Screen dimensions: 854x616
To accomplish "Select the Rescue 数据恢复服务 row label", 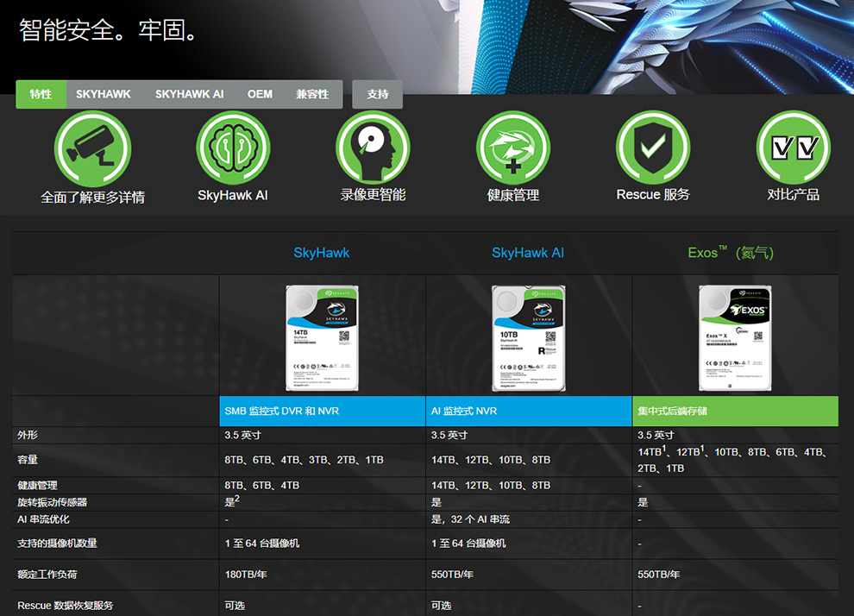I will [66, 606].
